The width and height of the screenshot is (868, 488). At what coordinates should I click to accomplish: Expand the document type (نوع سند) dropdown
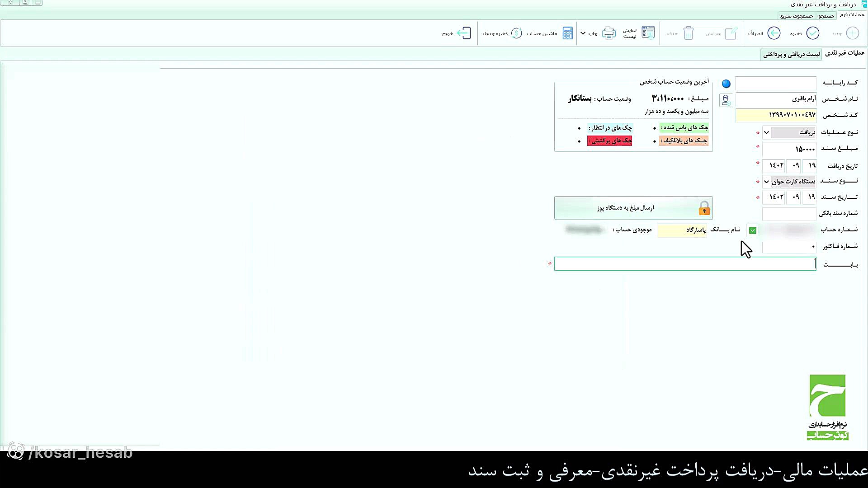click(766, 182)
